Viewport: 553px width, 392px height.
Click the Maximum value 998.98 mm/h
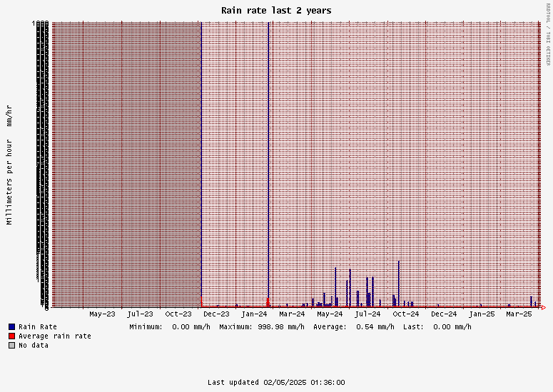coord(281,327)
